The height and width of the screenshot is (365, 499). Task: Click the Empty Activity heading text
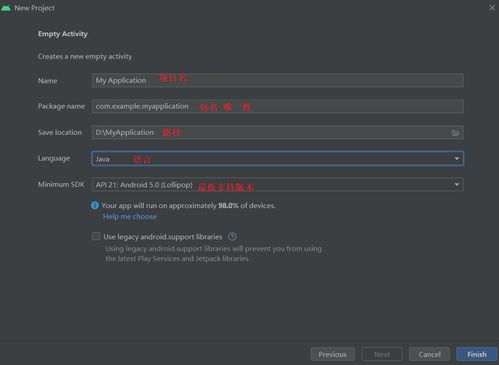point(63,34)
